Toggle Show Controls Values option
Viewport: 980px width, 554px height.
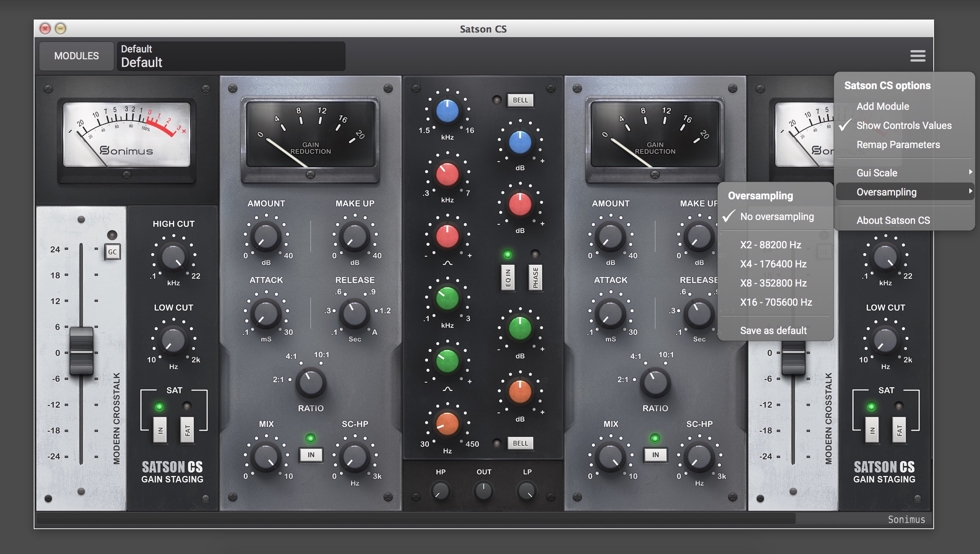tap(903, 125)
